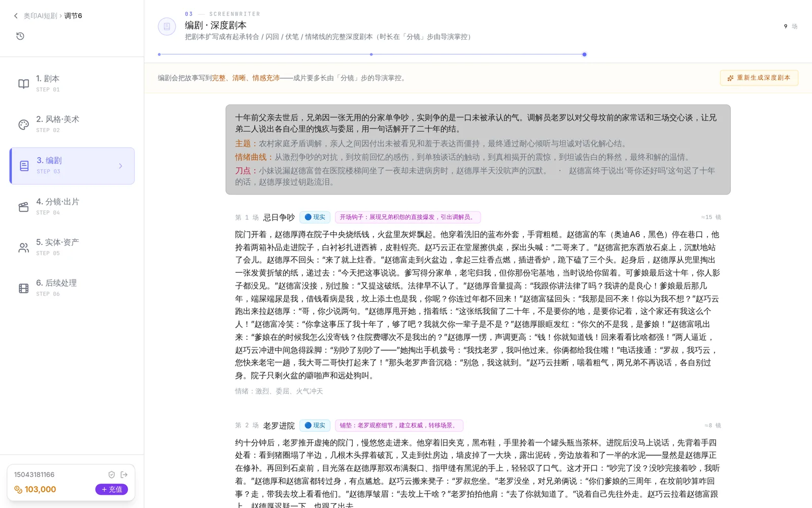Select step 3. 编剧

pos(72,166)
